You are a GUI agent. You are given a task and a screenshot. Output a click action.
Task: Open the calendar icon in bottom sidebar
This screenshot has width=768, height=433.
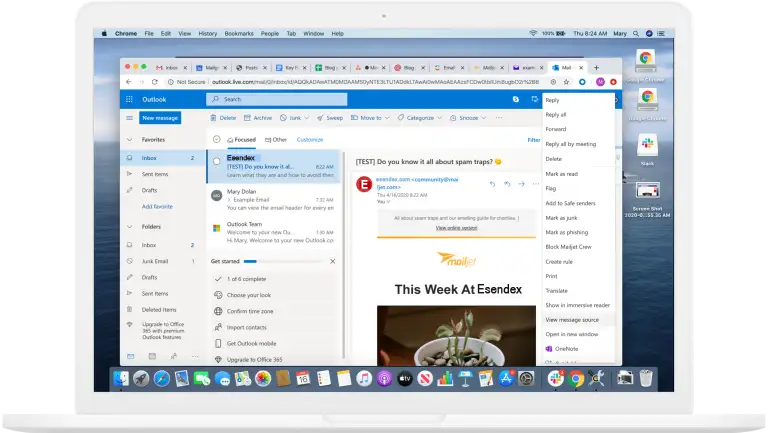pos(152,357)
